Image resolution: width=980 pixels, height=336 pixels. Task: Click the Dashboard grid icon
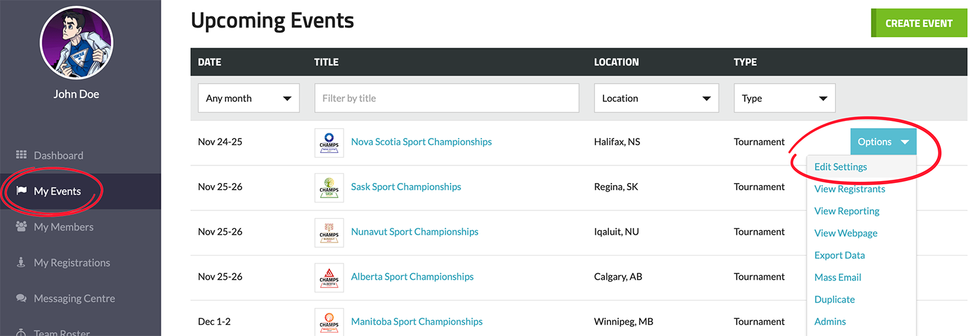click(x=21, y=156)
